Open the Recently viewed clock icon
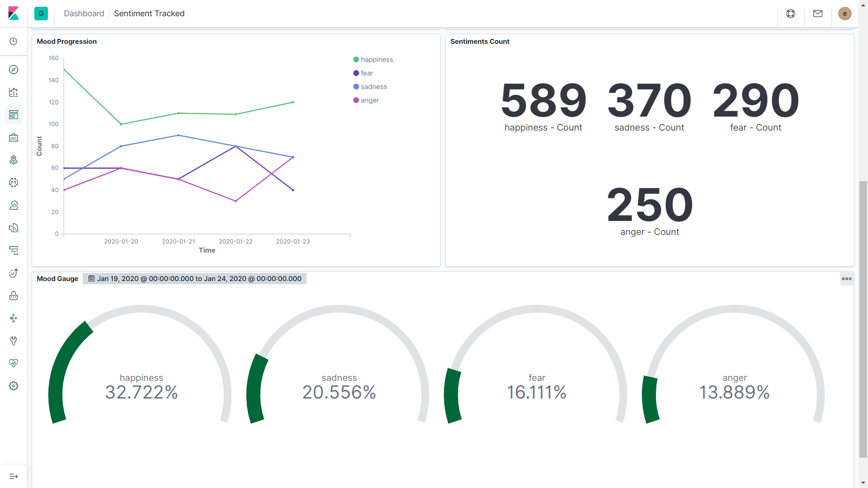Image resolution: width=868 pixels, height=488 pixels. coord(14,41)
